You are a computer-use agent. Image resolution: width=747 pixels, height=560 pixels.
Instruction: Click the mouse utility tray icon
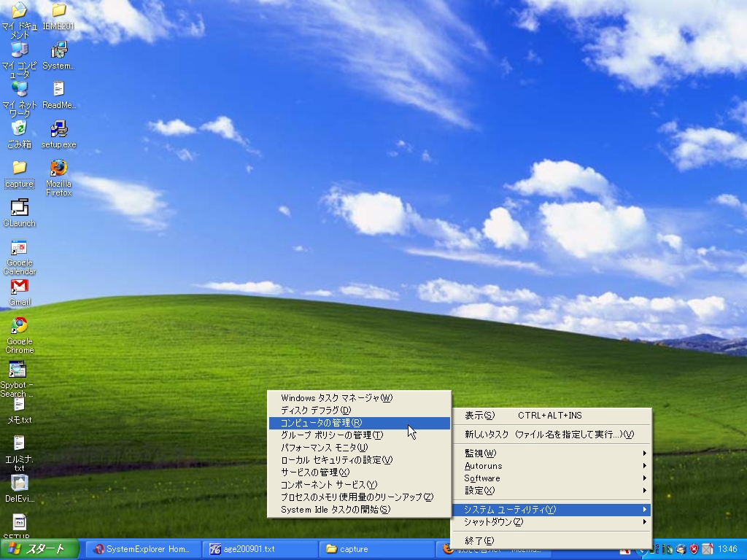667,549
